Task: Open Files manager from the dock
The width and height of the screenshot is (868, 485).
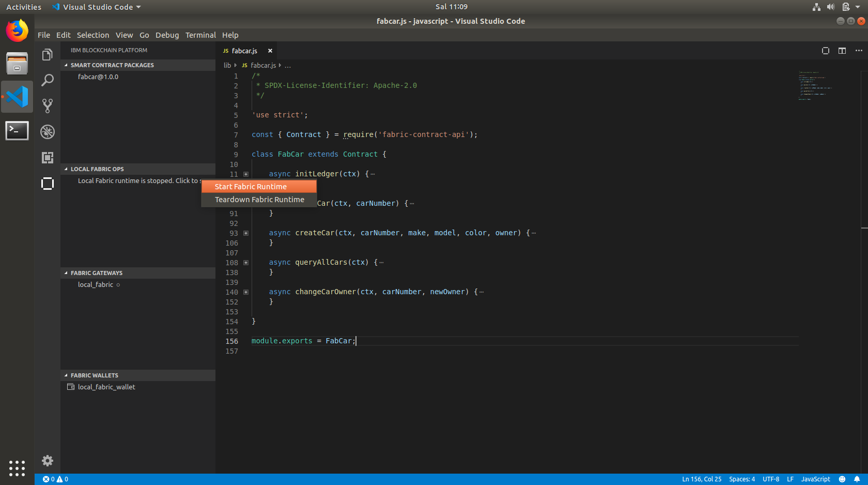Action: pos(17,64)
